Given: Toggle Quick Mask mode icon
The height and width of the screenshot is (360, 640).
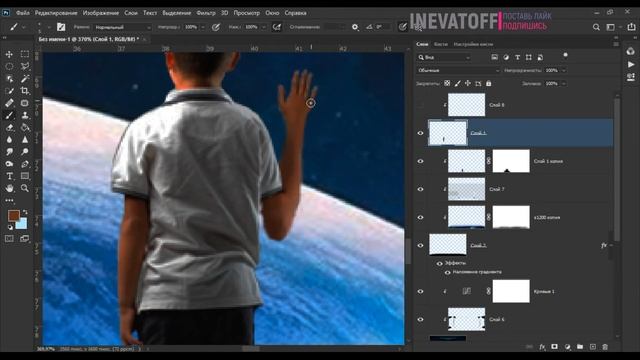Looking at the screenshot, I should point(9,238).
